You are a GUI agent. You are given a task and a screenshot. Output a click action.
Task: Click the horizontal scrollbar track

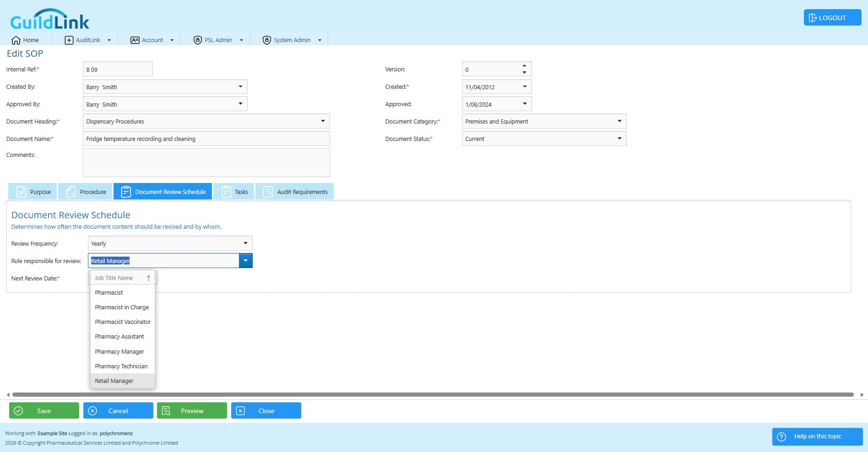[x=433, y=394]
